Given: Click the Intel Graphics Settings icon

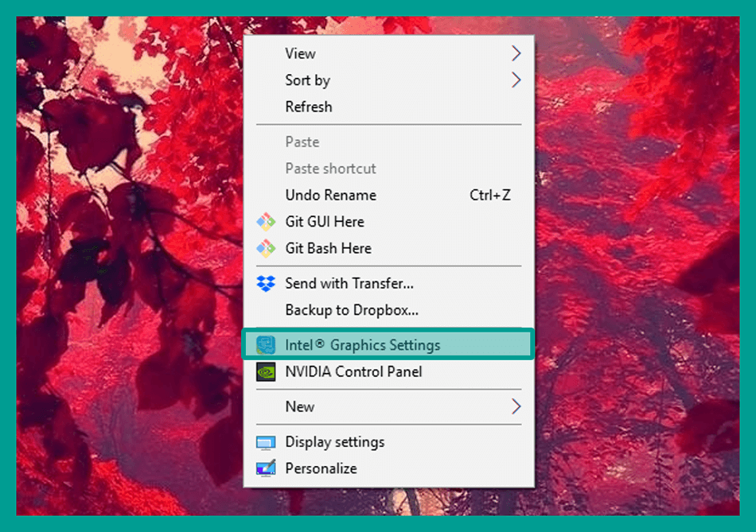Looking at the screenshot, I should 266,345.
